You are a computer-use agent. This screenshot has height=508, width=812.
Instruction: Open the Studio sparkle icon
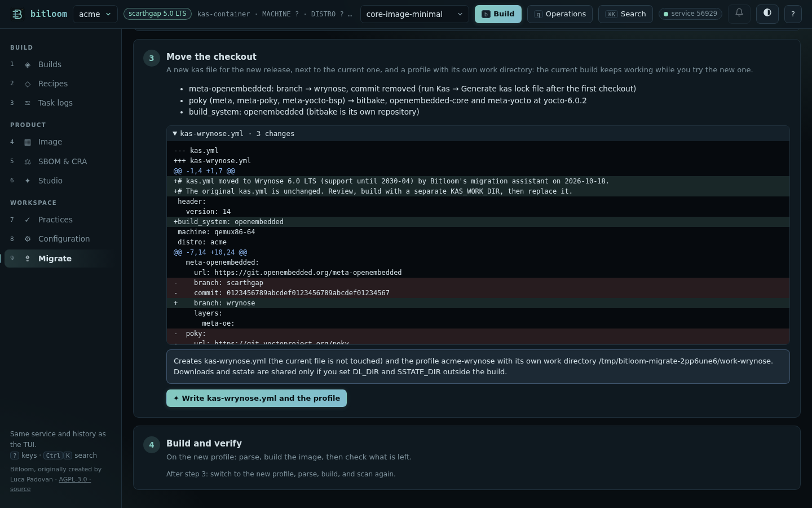point(28,181)
